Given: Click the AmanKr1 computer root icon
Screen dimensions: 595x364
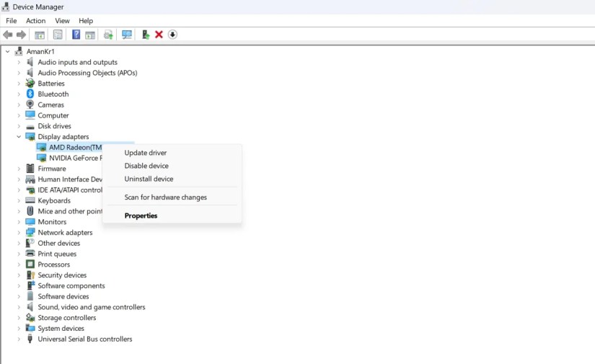Looking at the screenshot, I should tap(18, 50).
